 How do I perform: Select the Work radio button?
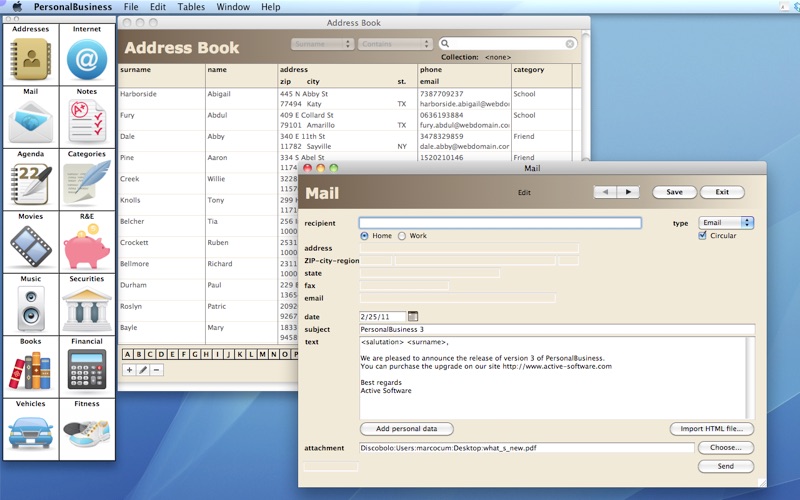click(x=402, y=236)
